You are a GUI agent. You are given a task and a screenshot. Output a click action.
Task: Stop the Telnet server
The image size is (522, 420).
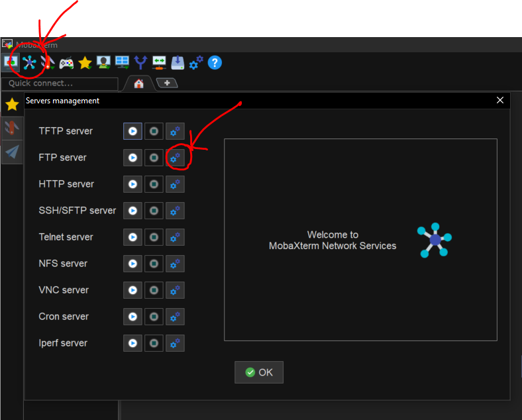point(154,237)
